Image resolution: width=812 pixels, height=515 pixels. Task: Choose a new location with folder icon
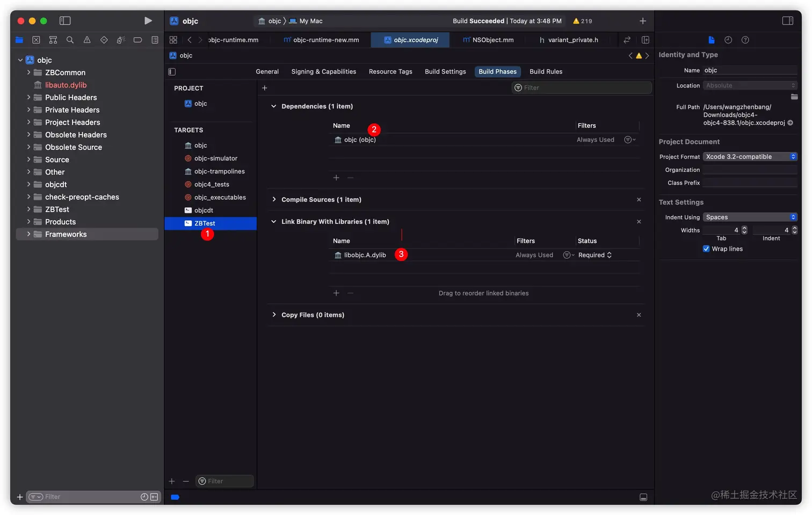tap(794, 97)
